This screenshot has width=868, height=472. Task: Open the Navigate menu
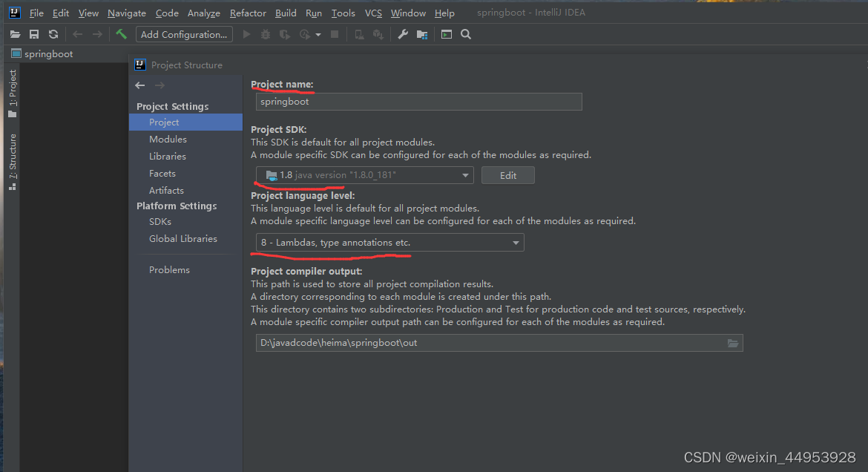127,13
